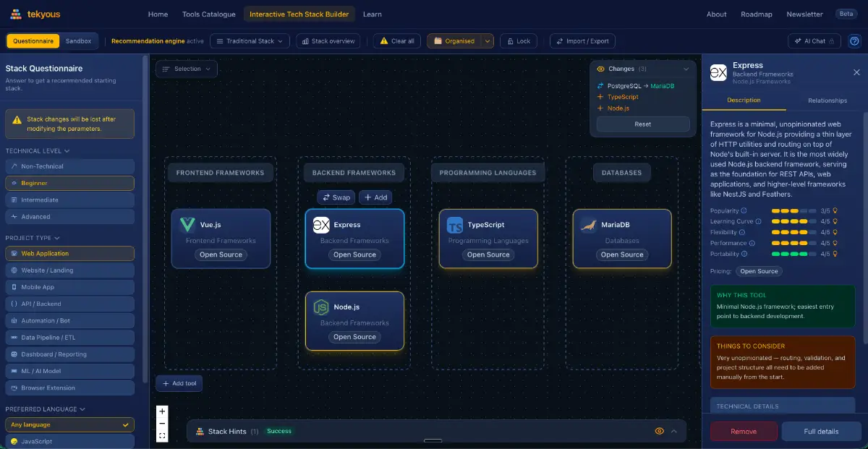Viewport: 868px width, 449px height.
Task: Collapse the Changes panel chevron
Action: (686, 69)
